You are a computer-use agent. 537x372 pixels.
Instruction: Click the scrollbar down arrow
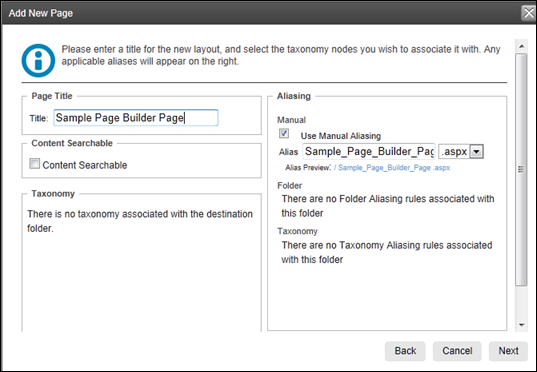[521, 325]
